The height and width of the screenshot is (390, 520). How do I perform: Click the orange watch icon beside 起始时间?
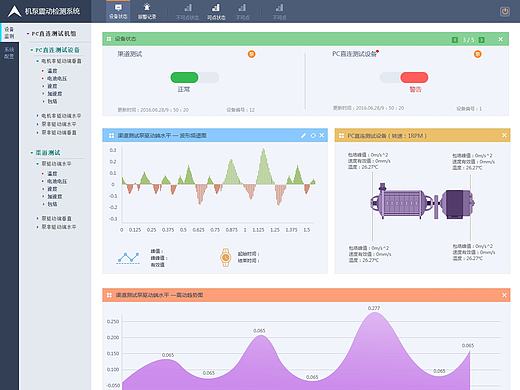point(226,257)
